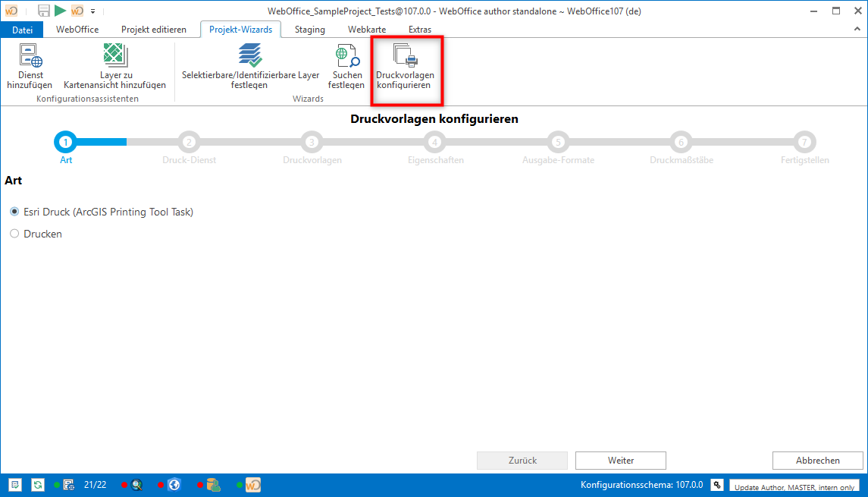Click the Druckvorlagen konfigurieren heading
The width and height of the screenshot is (868, 497).
tap(434, 118)
